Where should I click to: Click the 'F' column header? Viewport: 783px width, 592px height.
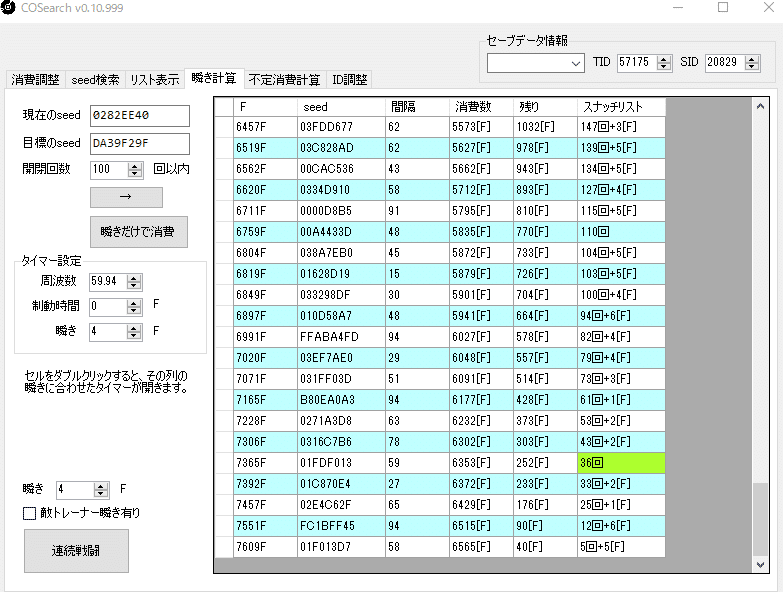tap(265, 107)
